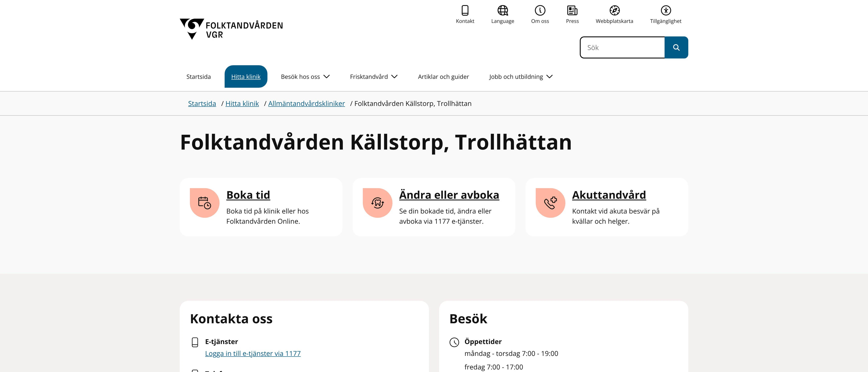Open the Ändra eller avboka link
Viewport: 868px width, 372px height.
click(x=449, y=195)
